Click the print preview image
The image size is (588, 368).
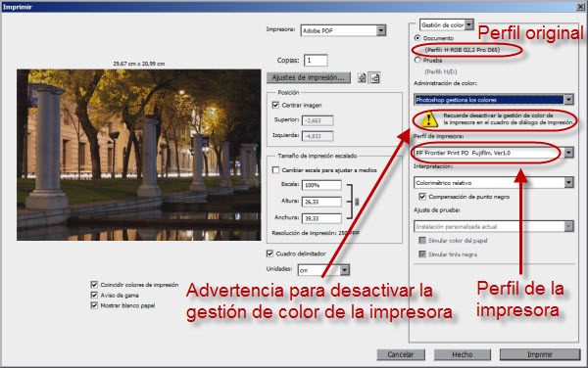click(139, 155)
